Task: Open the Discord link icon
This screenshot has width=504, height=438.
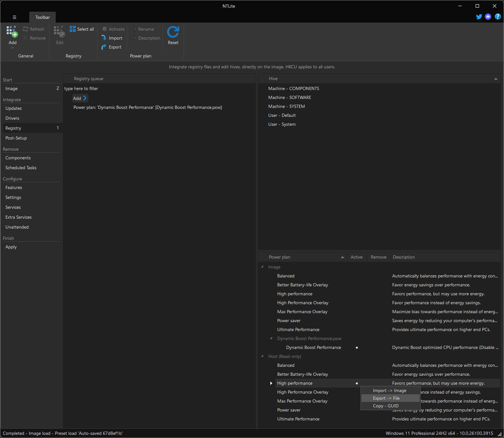Action: (488, 17)
